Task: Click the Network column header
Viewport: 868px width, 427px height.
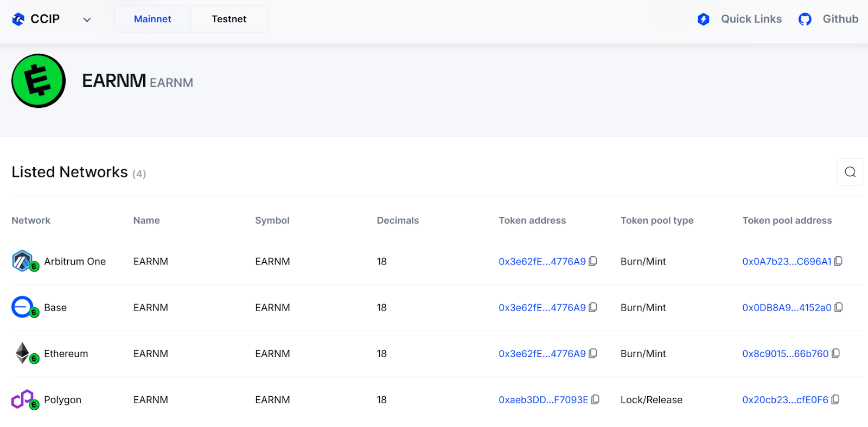Action: click(31, 221)
